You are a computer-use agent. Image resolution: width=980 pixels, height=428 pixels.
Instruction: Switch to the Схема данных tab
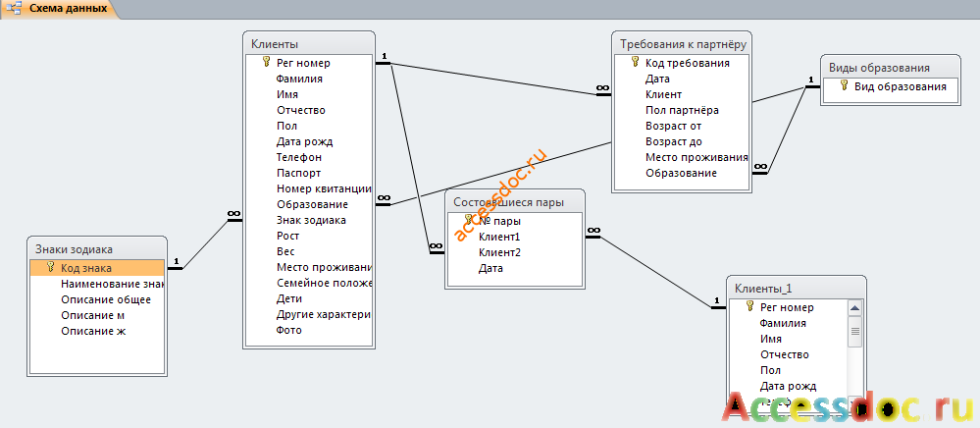(x=60, y=10)
